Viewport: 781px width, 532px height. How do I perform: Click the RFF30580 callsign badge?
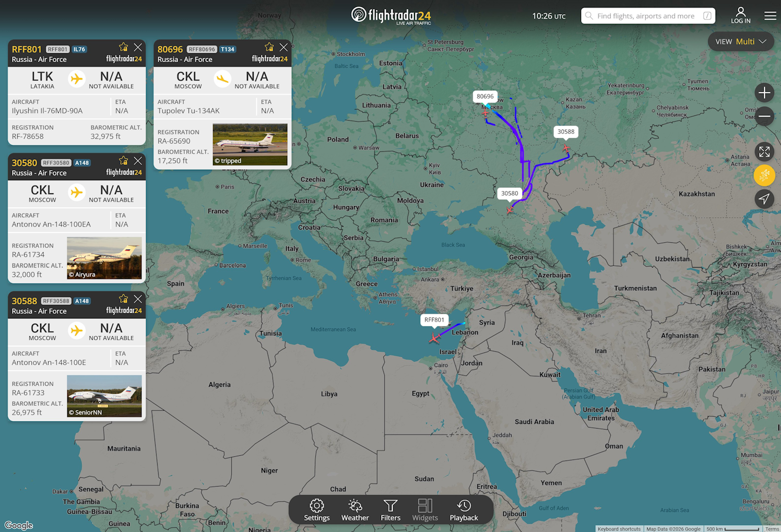pos(56,163)
